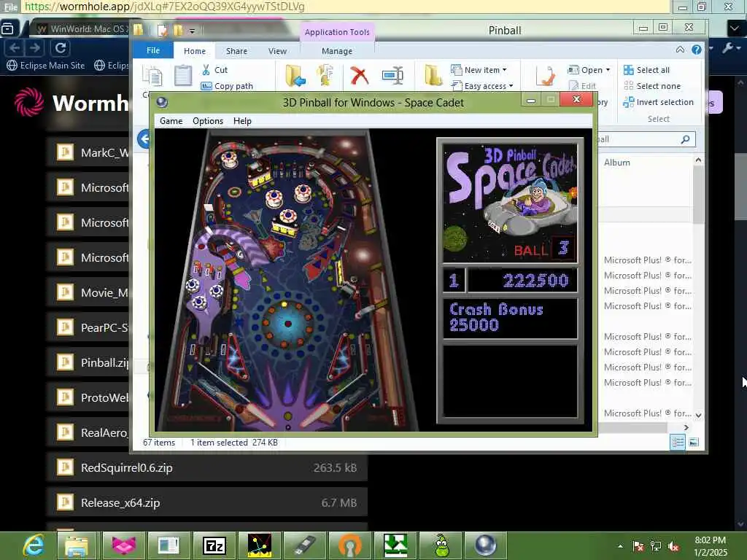The image size is (747, 560).
Task: Click the pink cat taskbar icon
Action: click(124, 545)
